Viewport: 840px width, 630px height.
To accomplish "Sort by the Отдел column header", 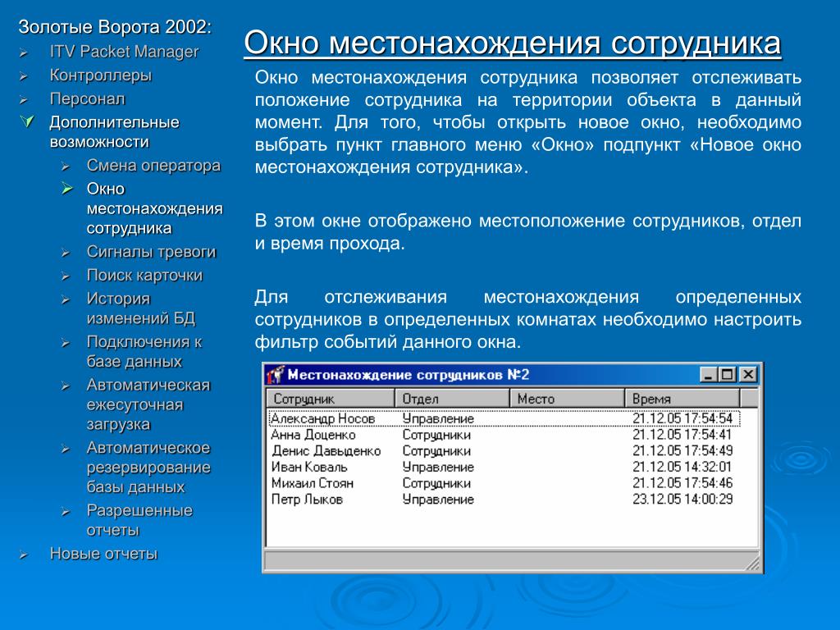I will point(452,399).
